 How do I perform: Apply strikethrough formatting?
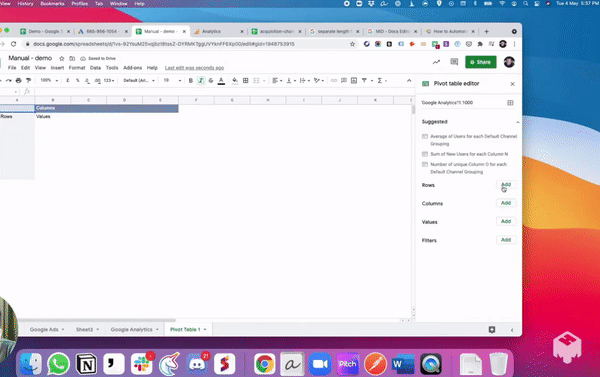click(x=211, y=80)
